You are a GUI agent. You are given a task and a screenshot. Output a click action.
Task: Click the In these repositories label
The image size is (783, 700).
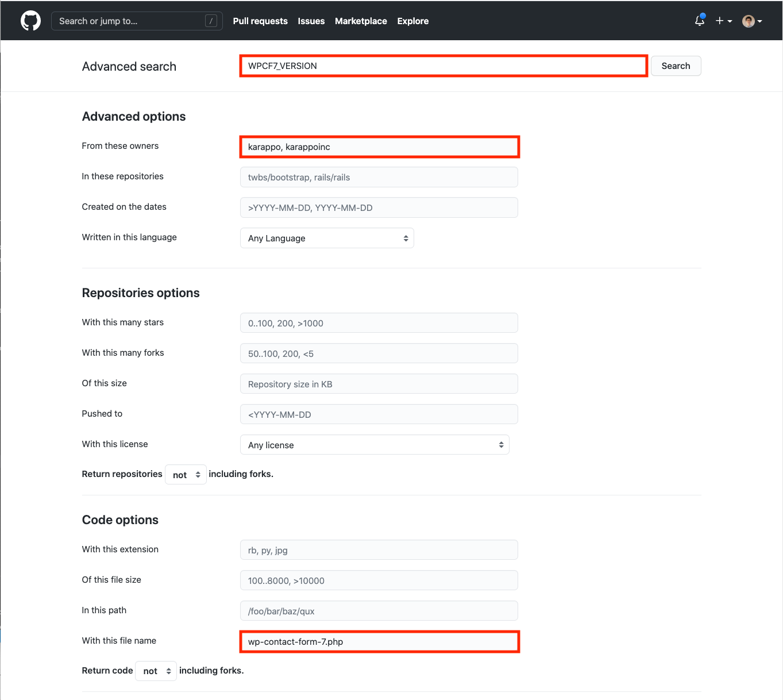click(x=122, y=176)
